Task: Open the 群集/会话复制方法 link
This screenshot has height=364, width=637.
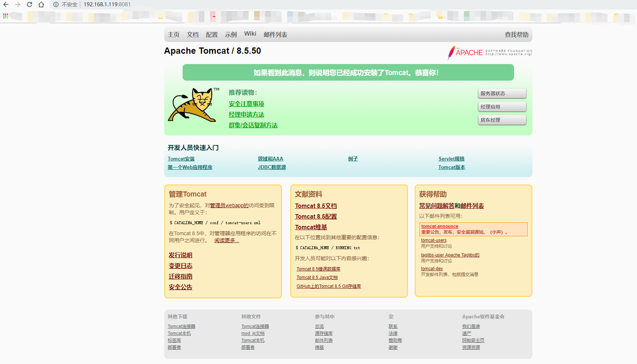Action: pos(253,125)
